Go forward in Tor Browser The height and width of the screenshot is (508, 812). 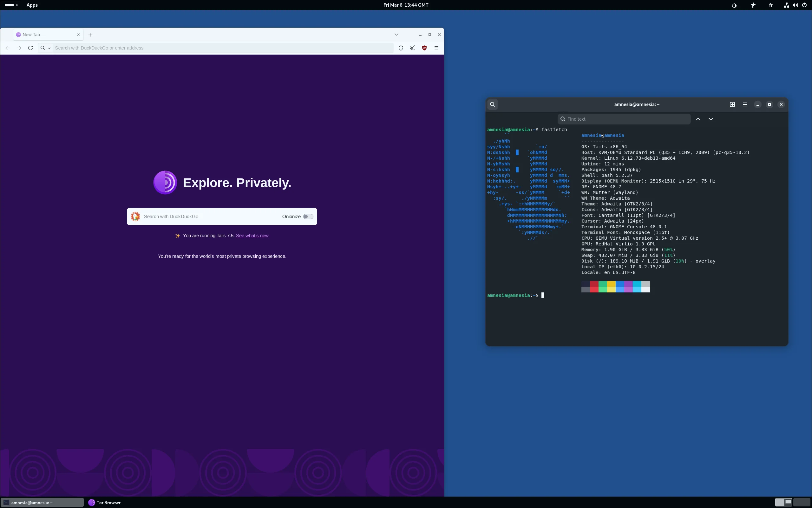point(19,48)
